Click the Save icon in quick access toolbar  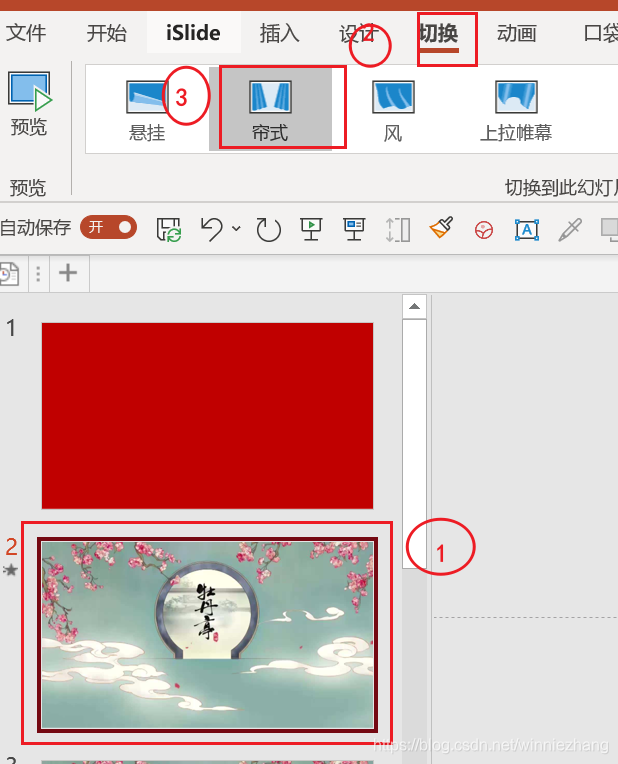pos(169,229)
